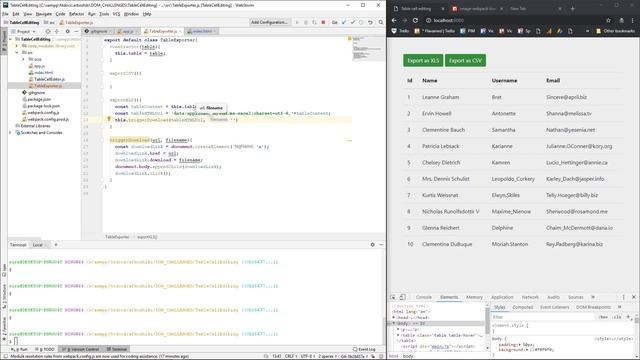Click the Stop (red square) icon in WebStorm toolbar
640x360 pixels.
click(323, 22)
